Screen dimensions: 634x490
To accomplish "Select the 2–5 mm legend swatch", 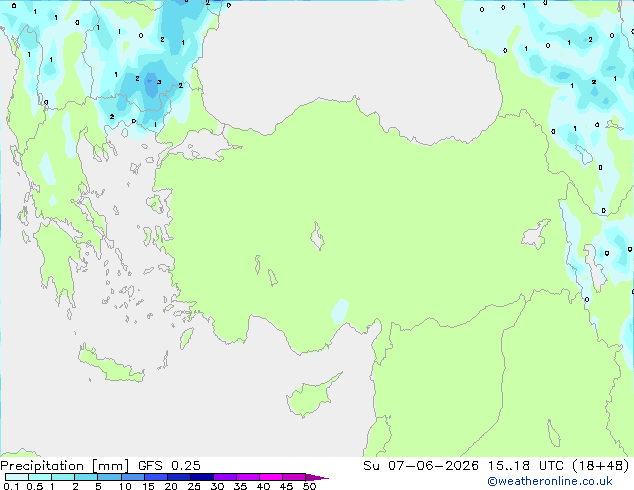I will pos(86,477).
